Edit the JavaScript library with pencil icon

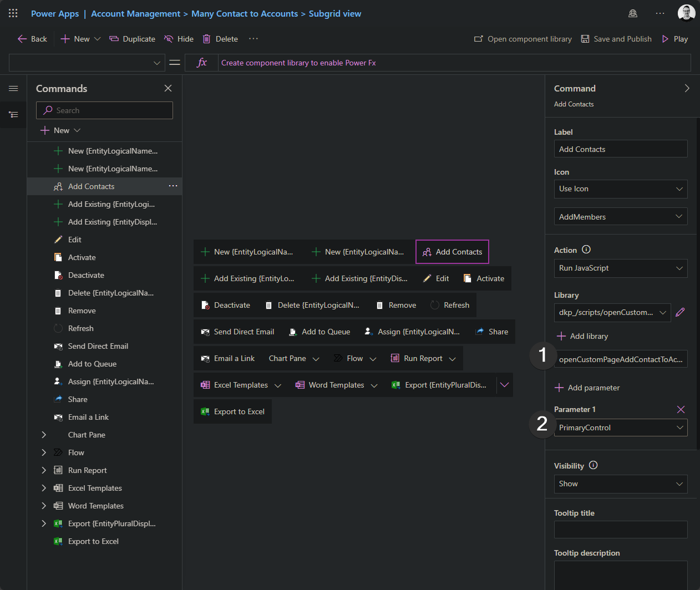point(680,312)
